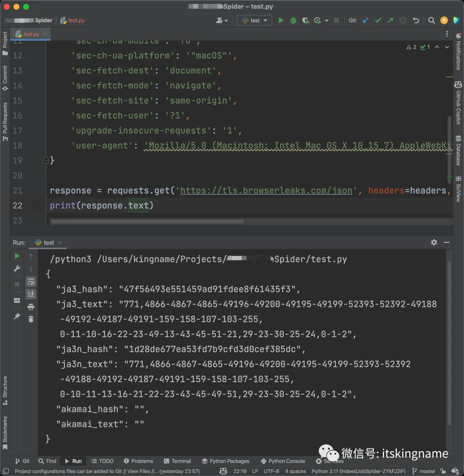
Task: Click the wrench icon in the Run panel
Action: click(x=17, y=268)
